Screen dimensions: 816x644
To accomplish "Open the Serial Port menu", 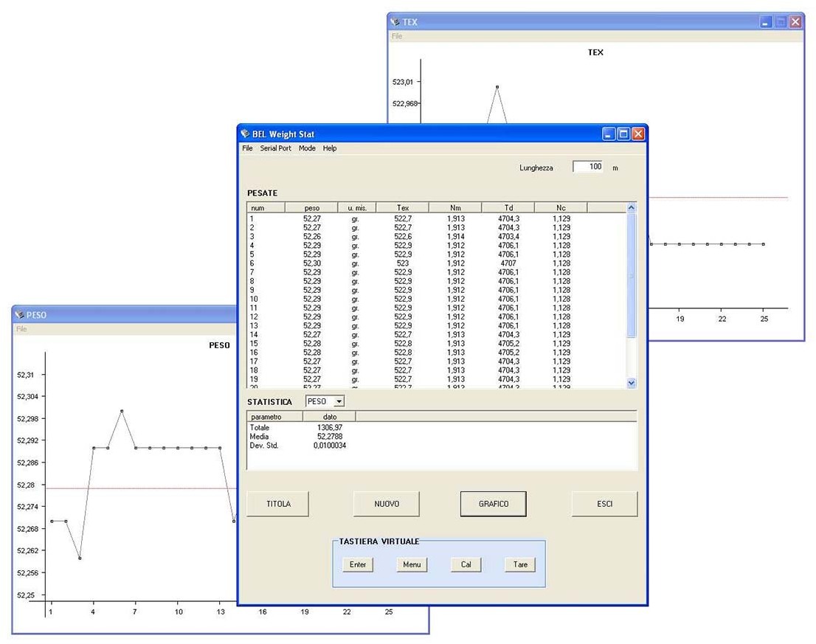I will coord(275,148).
